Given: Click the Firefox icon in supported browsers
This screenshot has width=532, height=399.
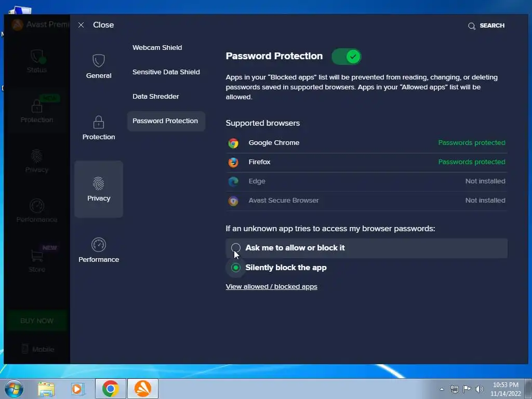Looking at the screenshot, I should [x=233, y=163].
